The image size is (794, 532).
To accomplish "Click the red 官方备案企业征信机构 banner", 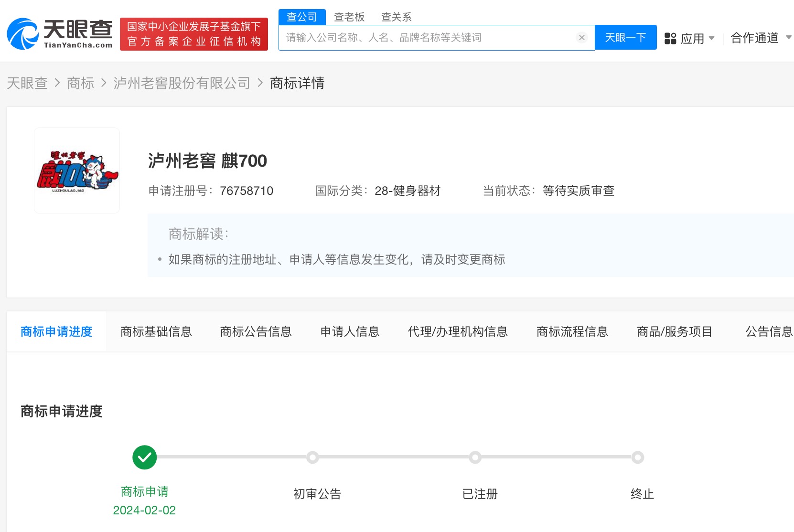I will (194, 34).
